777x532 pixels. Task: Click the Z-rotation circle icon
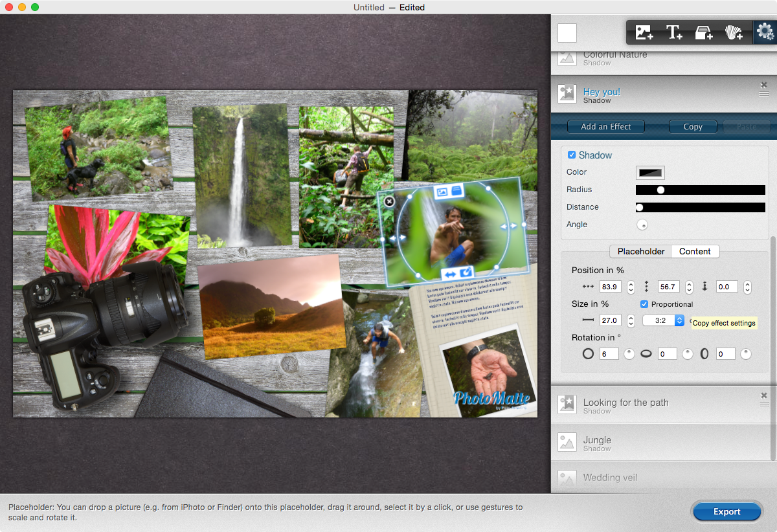(x=588, y=354)
